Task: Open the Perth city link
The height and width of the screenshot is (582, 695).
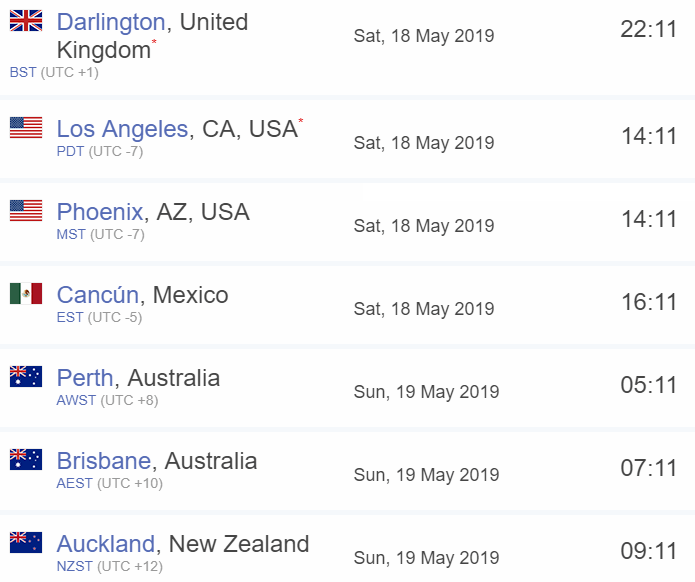Action: coord(85,378)
